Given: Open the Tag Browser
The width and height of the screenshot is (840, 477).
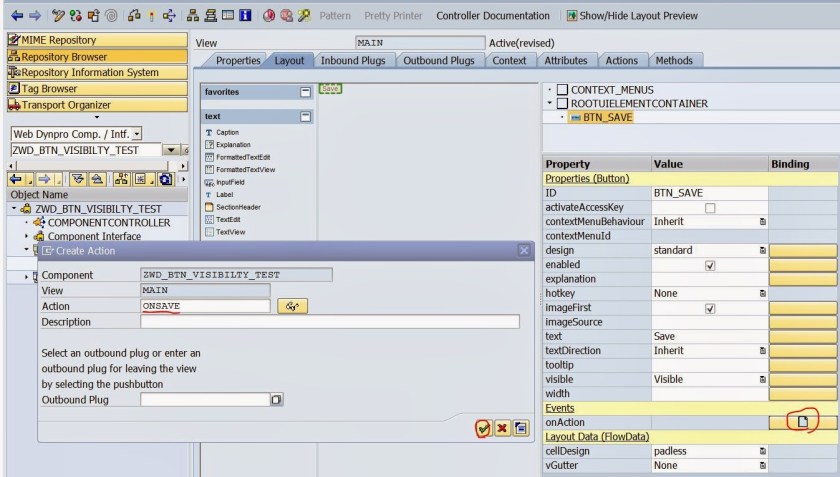Looking at the screenshot, I should pos(98,88).
